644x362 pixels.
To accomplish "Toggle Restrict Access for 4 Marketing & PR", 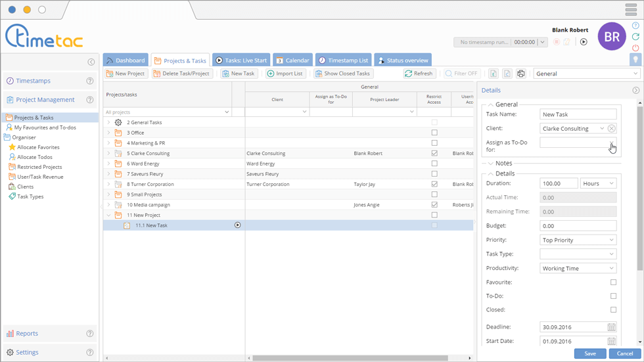I will point(434,143).
